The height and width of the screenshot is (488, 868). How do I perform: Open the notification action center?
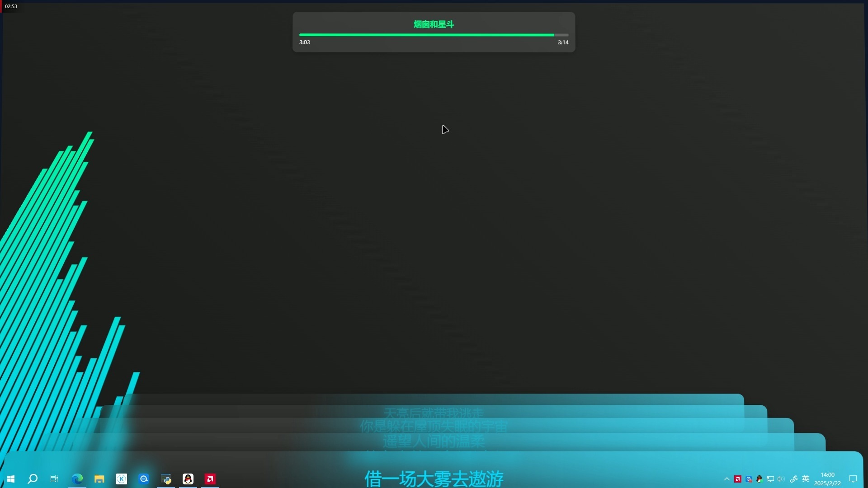tap(853, 479)
